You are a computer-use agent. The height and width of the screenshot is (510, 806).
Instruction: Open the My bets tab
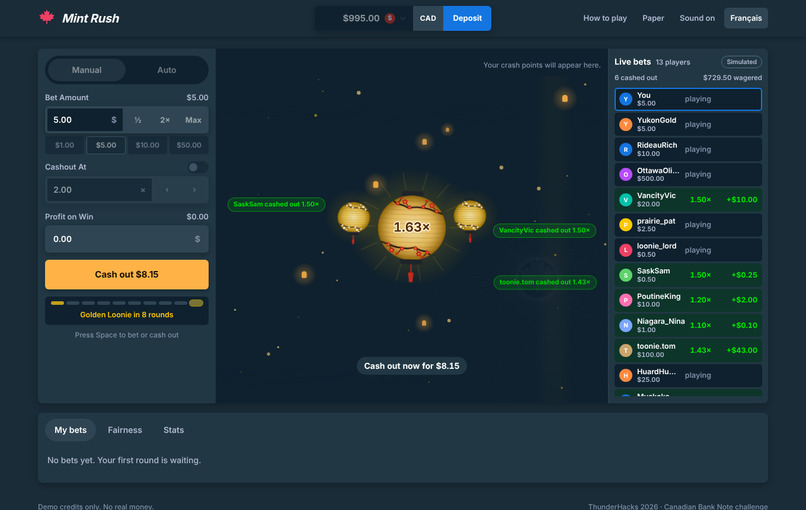click(x=70, y=430)
